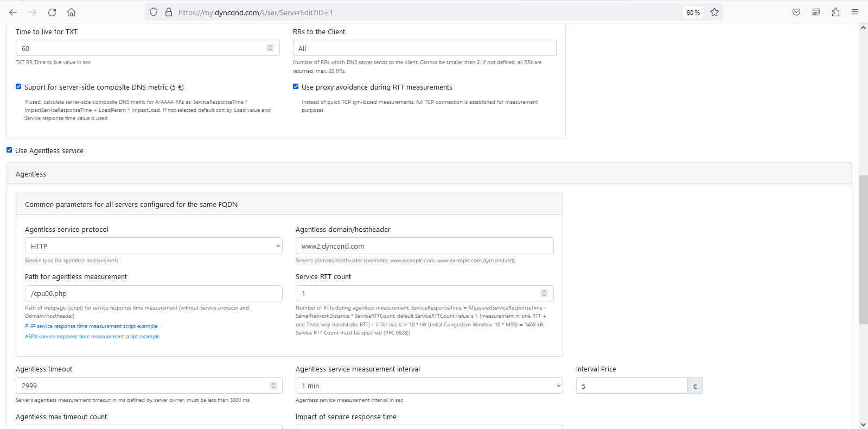Open ASPX service response time script example

92,337
